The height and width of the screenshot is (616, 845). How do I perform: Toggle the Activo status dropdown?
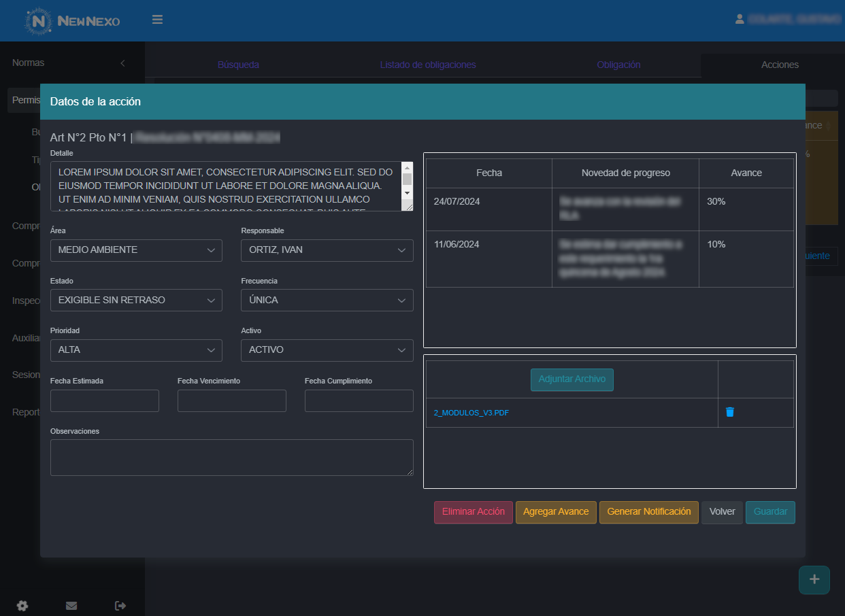pyautogui.click(x=327, y=350)
